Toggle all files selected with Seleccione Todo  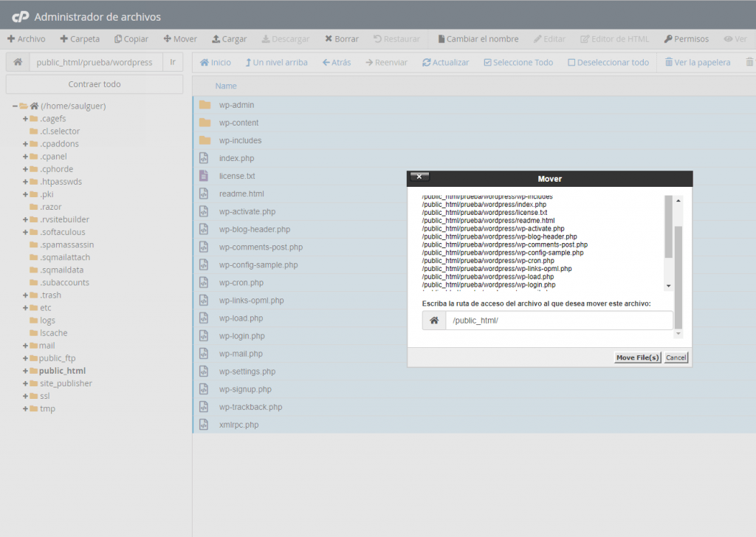(520, 62)
